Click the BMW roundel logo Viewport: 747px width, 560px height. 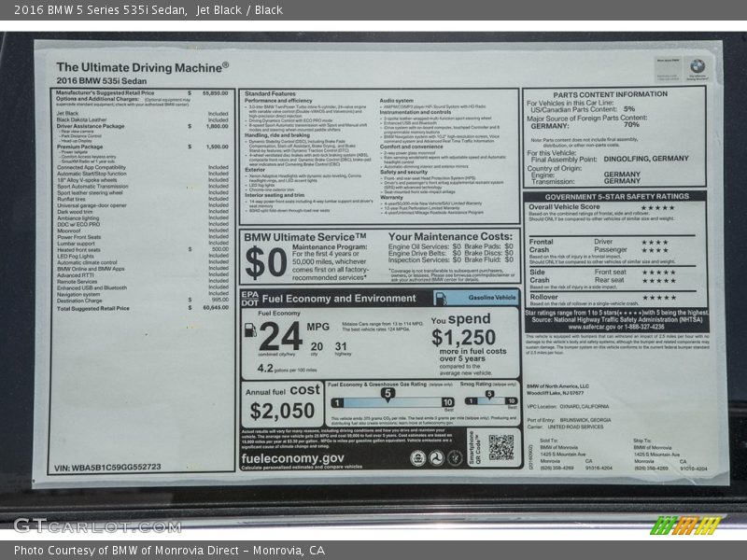(697, 66)
